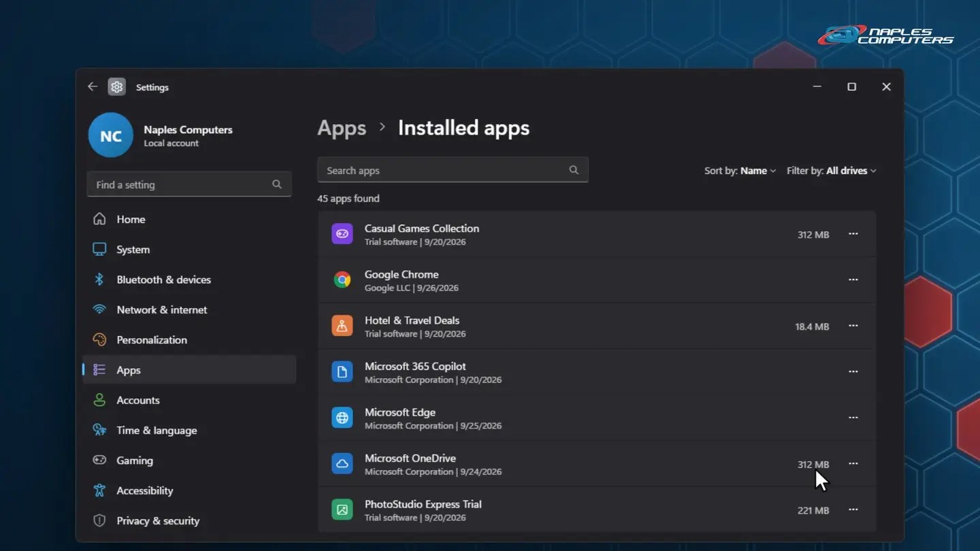Open more options for Hotel & Travel Deals
Image resolution: width=980 pixels, height=551 pixels.
pos(853,326)
